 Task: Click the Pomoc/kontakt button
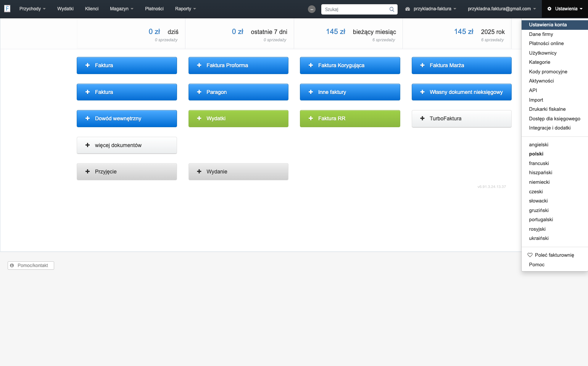[x=31, y=266]
